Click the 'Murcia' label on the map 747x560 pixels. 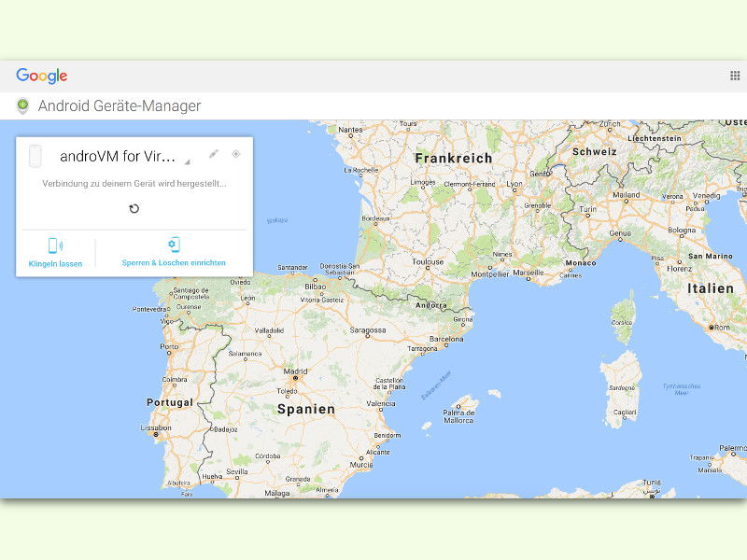361,464
